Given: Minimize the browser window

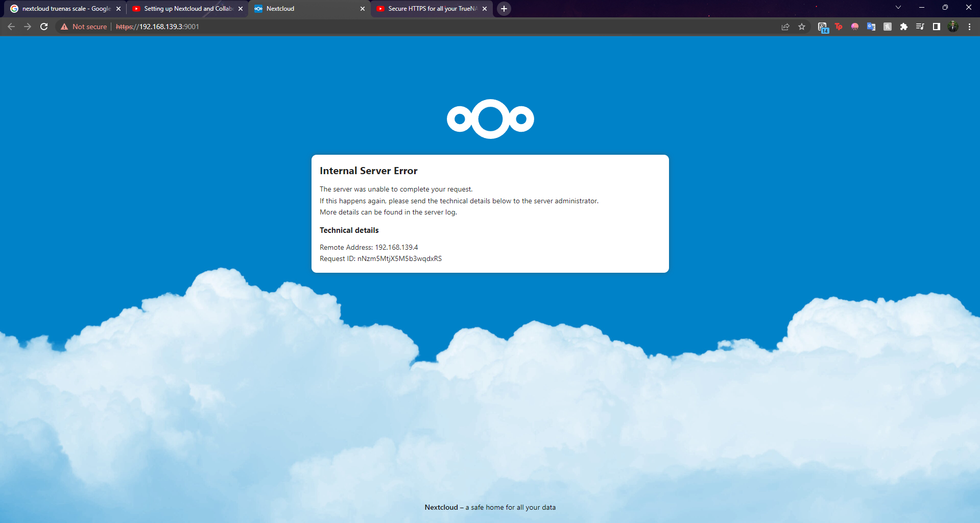Looking at the screenshot, I should point(922,8).
